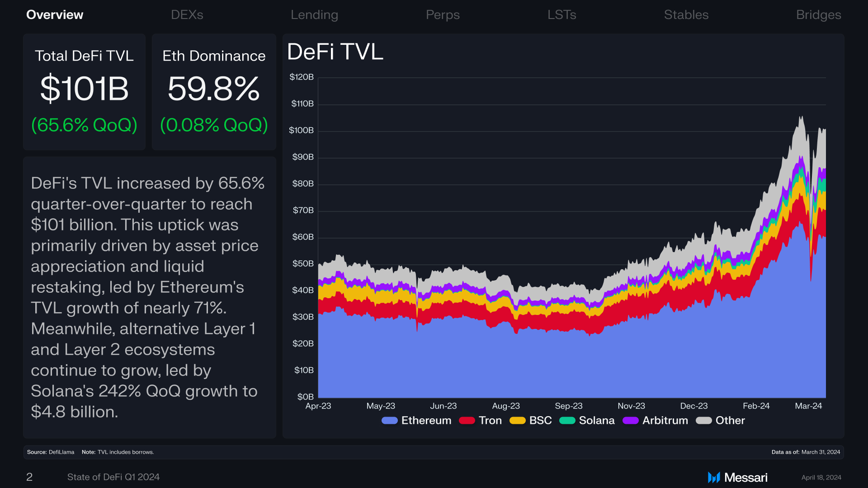Click the Dec-23 x-axis label

point(694,406)
